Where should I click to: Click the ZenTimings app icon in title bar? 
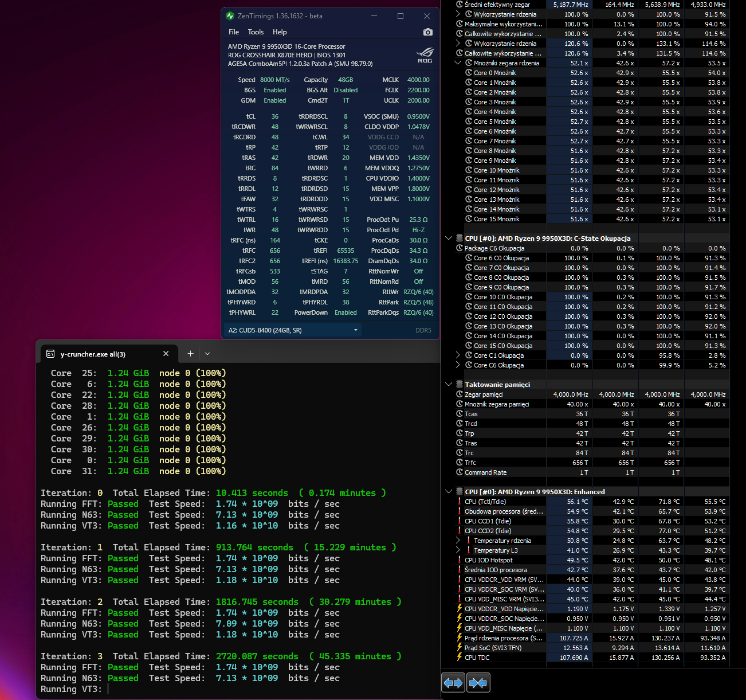pyautogui.click(x=230, y=16)
